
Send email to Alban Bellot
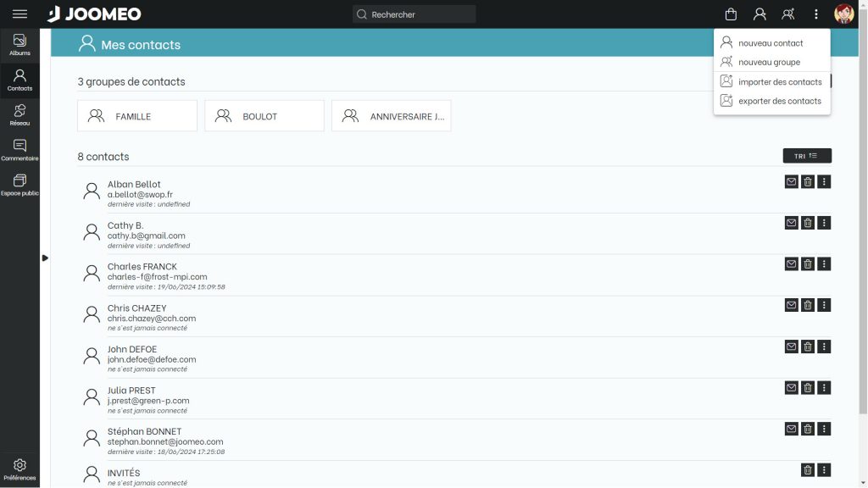[x=791, y=181]
